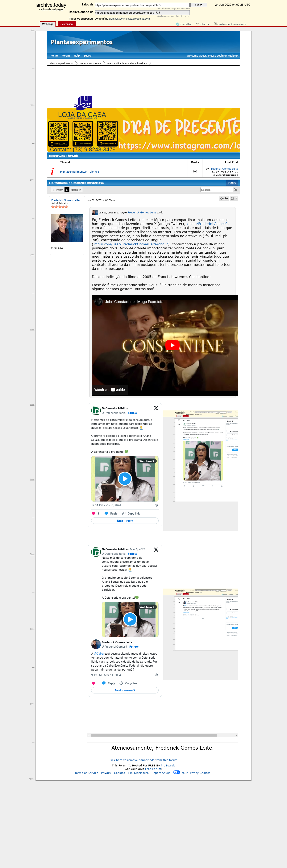The image size is (287, 868).
Task: Click the Watch on YouTube logo
Action: 118,390
